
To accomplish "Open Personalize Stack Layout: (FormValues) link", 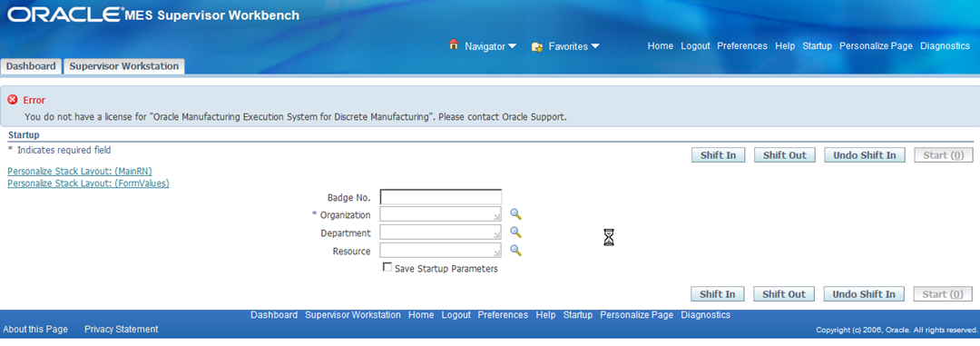I will pyautogui.click(x=88, y=183).
